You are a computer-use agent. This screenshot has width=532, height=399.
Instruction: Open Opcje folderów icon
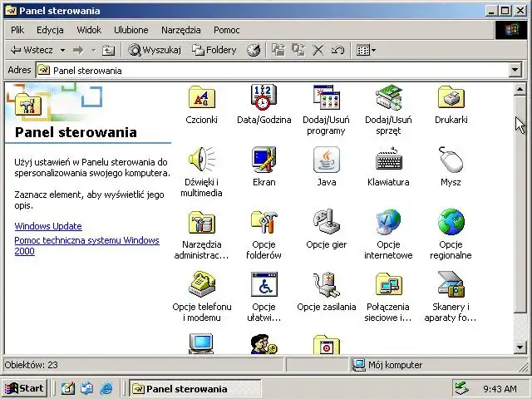(x=264, y=222)
